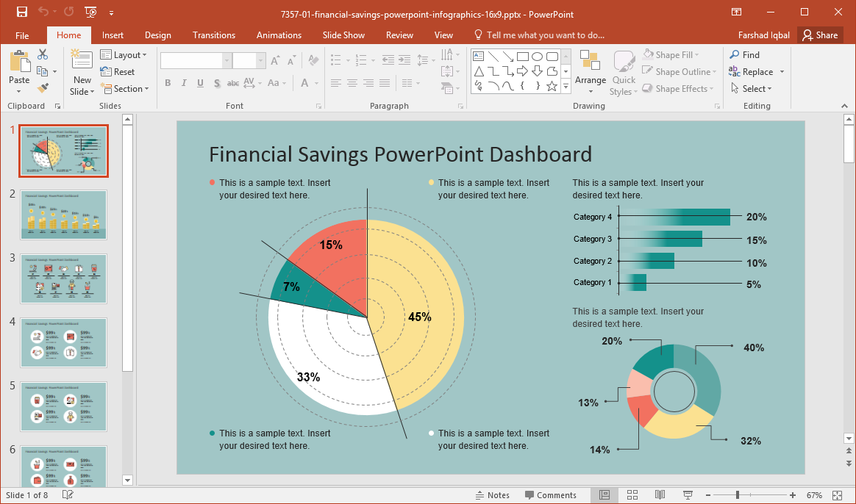Viewport: 856px width, 504px height.
Task: Click the Find button
Action: (x=745, y=55)
